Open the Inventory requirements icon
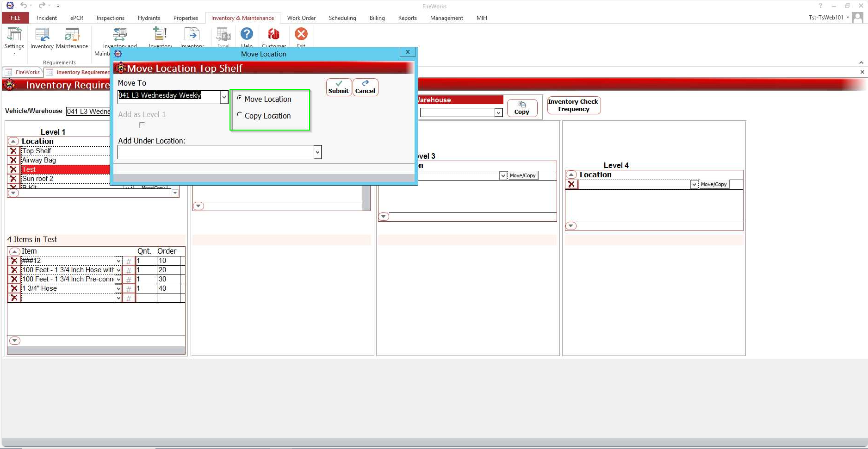 42,38
